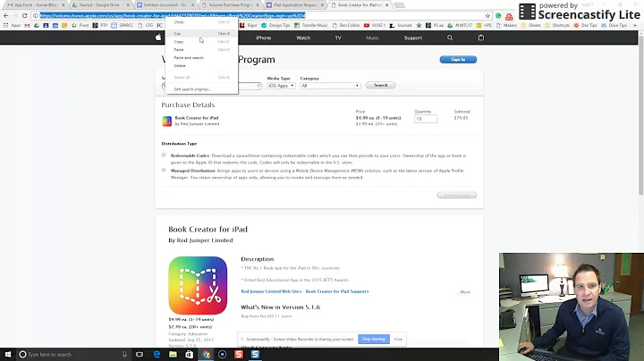Screen dimensions: 644x361
Task: Open the Media Type iOS Apps dropdown
Action: 281,86
